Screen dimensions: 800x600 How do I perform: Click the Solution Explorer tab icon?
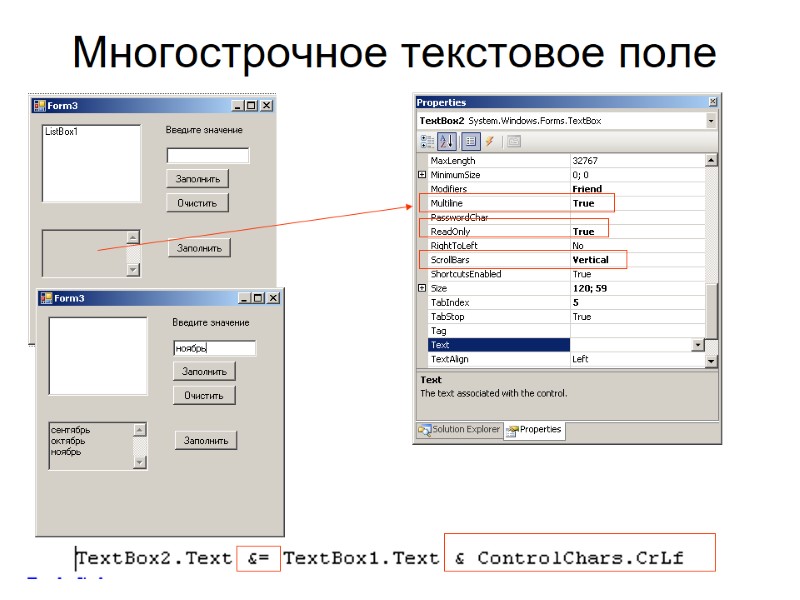click(424, 431)
